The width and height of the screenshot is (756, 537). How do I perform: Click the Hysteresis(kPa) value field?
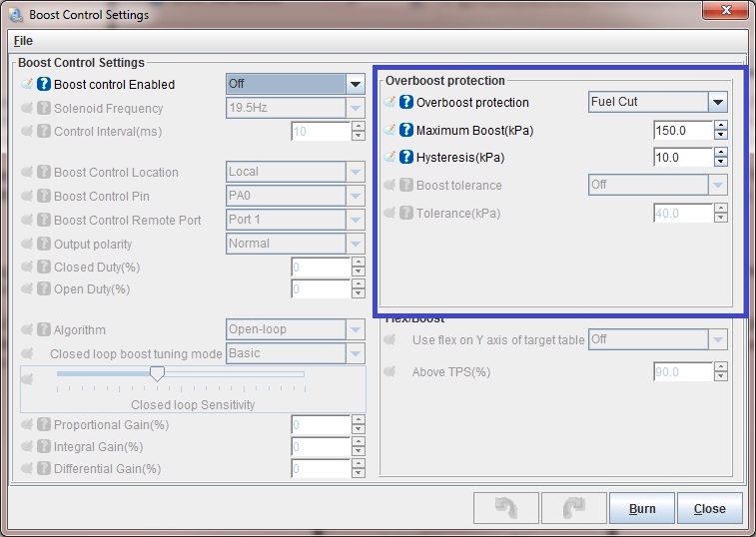pyautogui.click(x=682, y=158)
